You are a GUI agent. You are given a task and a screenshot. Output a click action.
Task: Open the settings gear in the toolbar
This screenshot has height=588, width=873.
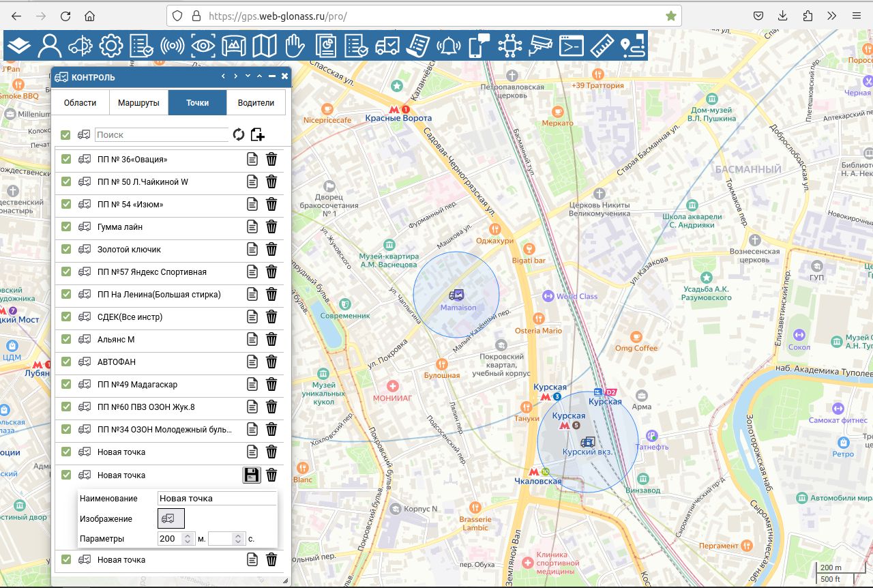tap(111, 46)
